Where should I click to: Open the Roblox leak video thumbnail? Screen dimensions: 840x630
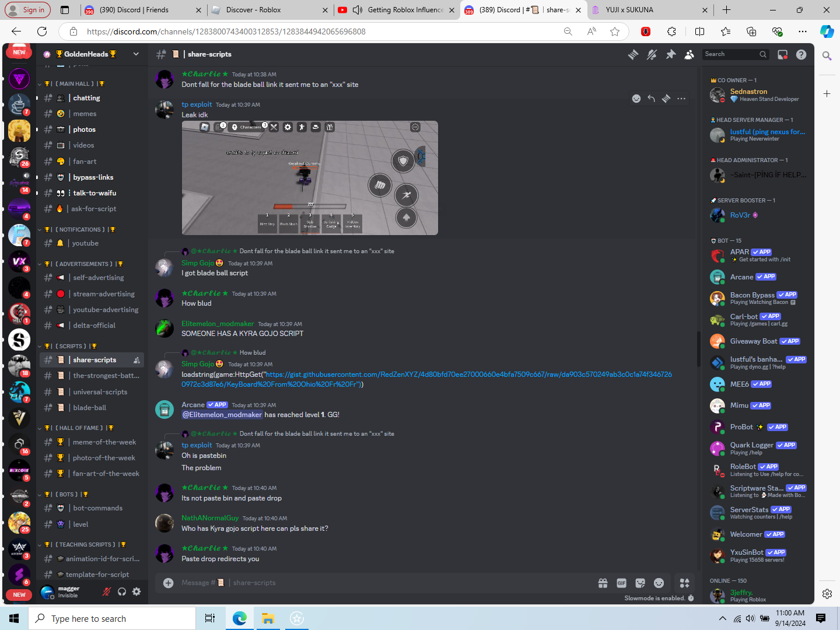click(x=310, y=178)
